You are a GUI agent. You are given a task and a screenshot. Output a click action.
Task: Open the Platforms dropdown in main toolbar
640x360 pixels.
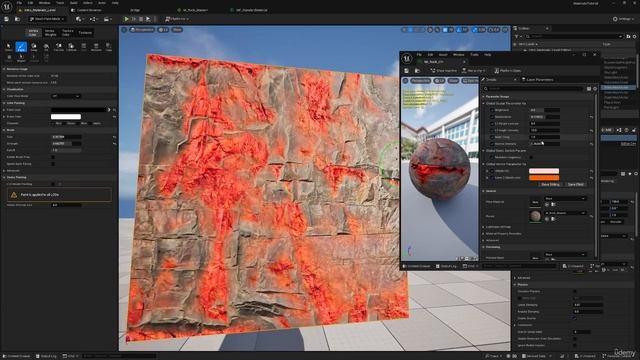176,19
